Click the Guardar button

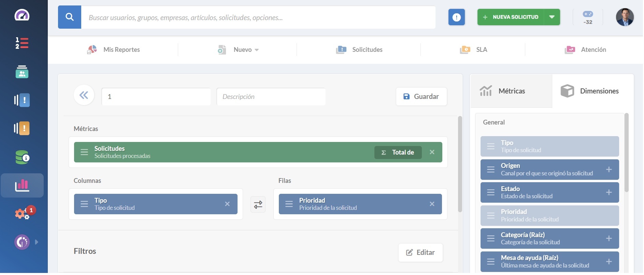coord(421,97)
